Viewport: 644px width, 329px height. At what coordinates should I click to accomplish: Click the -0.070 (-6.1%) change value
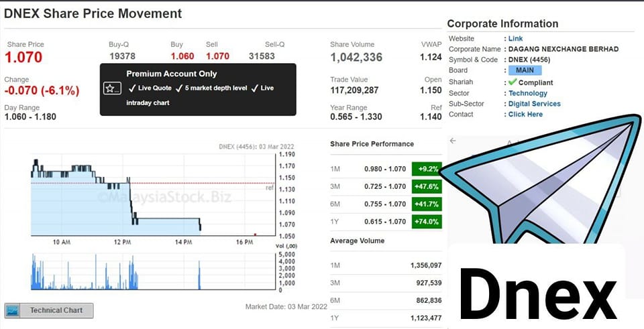pos(42,90)
